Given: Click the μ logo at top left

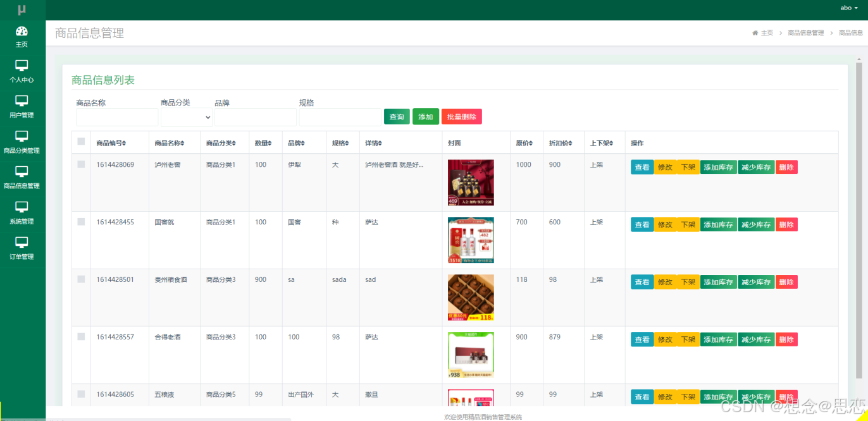Looking at the screenshot, I should (22, 9).
